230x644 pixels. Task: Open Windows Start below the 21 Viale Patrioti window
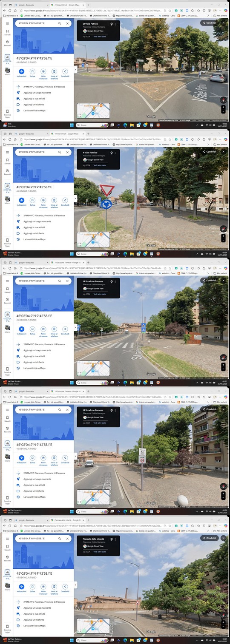click(x=72, y=125)
